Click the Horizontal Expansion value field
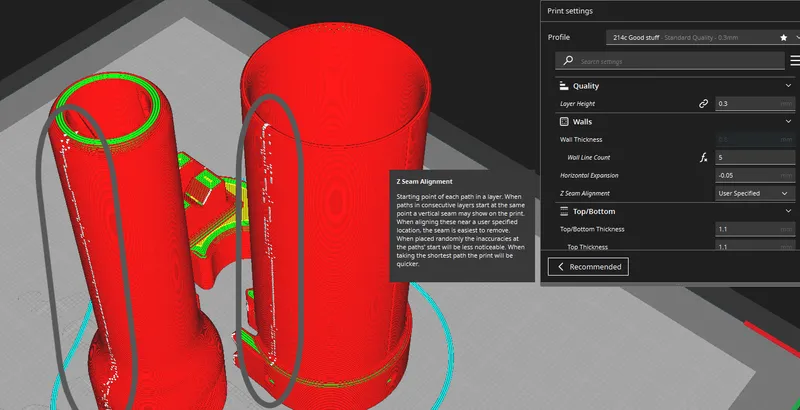800x410 pixels. pos(755,175)
